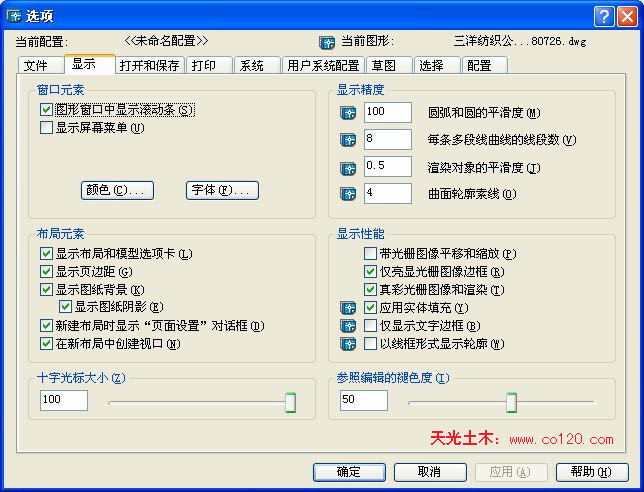
Task: Uncheck 在新布局中创建视口 option
Action: [46, 343]
